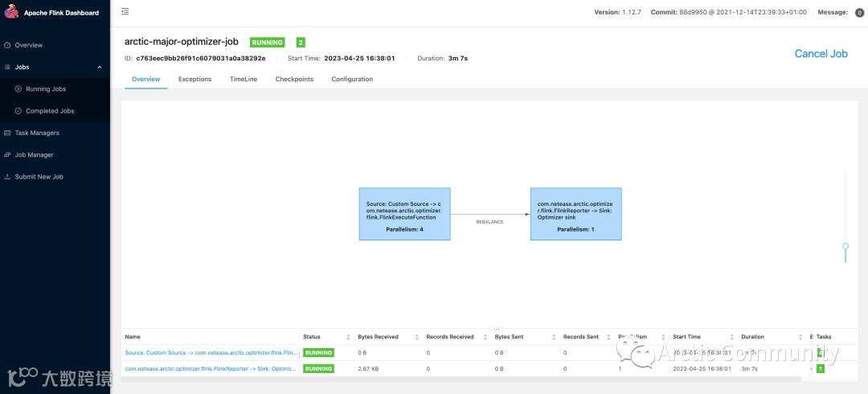Click the Submit New Job upload icon
The image size is (868, 394).
(x=7, y=177)
